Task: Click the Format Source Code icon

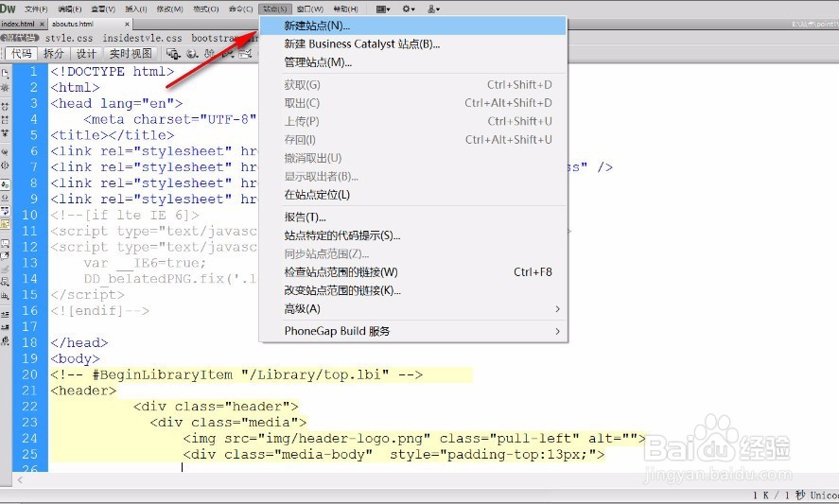Action: click(x=5, y=339)
